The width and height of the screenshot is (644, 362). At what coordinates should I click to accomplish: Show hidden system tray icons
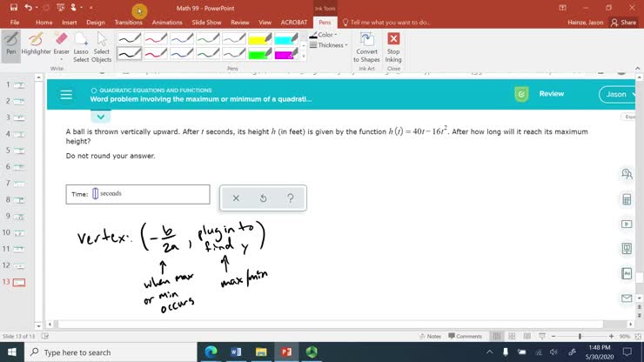coord(490,352)
